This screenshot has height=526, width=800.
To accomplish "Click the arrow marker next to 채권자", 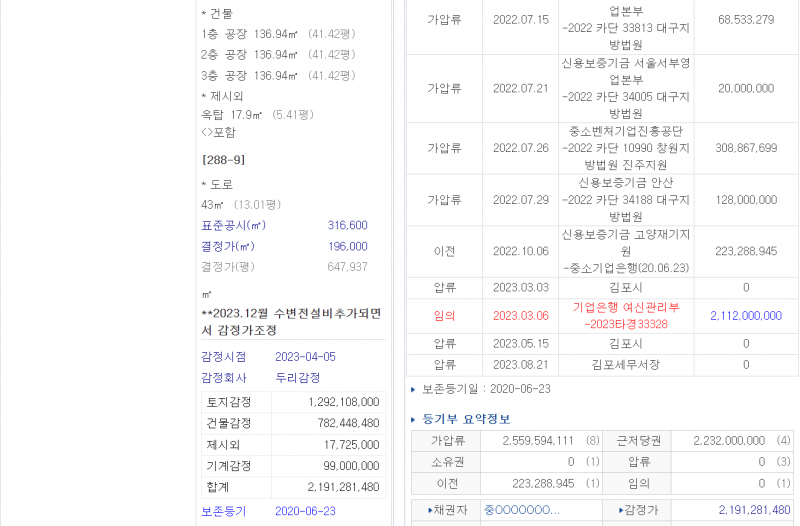I will click(431, 510).
